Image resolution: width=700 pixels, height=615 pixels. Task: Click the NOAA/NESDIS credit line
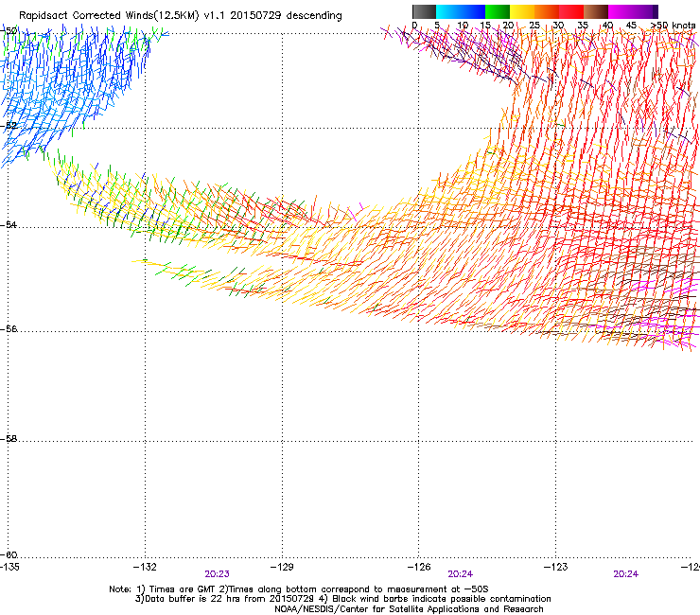[x=409, y=609]
